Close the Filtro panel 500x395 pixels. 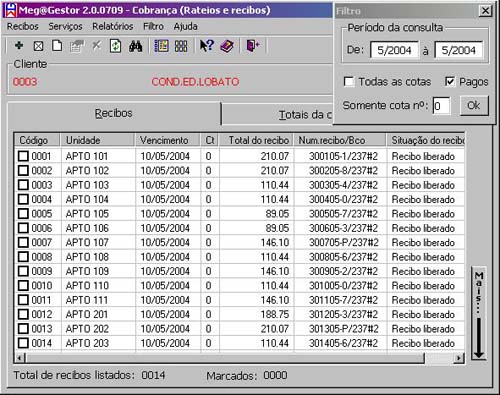[485, 11]
